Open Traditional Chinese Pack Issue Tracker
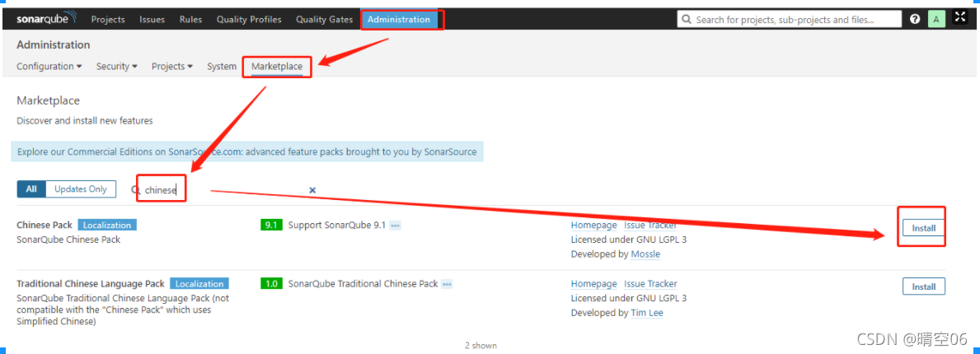This screenshot has height=354, width=980. (650, 283)
